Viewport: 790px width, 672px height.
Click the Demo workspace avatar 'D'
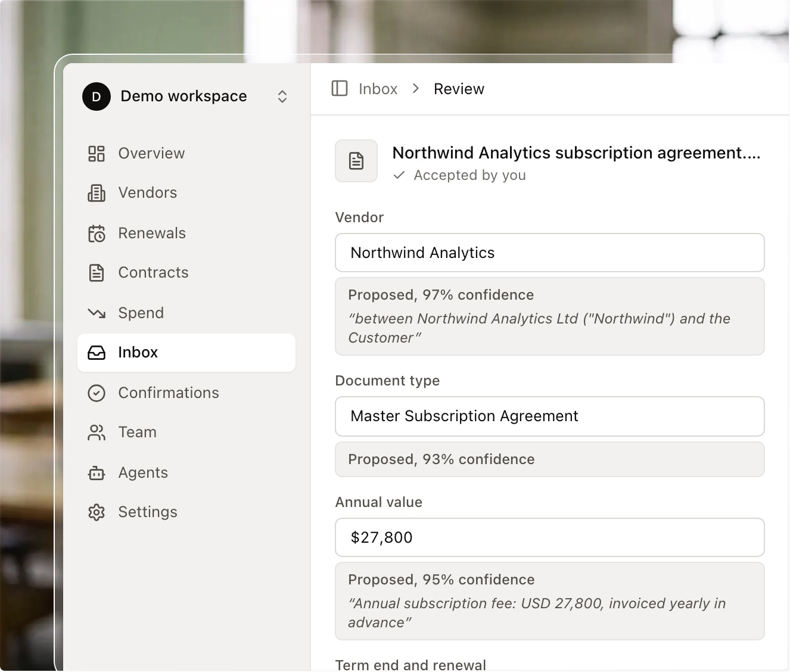[97, 97]
